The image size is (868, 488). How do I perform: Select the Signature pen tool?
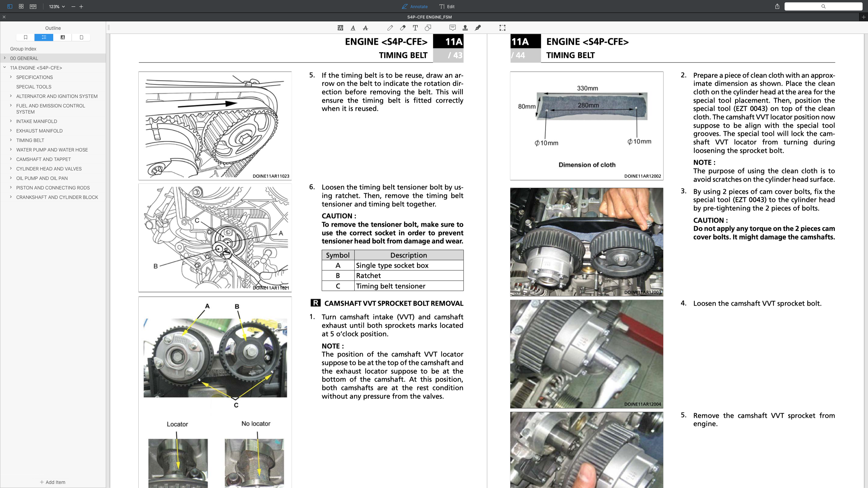click(x=478, y=28)
